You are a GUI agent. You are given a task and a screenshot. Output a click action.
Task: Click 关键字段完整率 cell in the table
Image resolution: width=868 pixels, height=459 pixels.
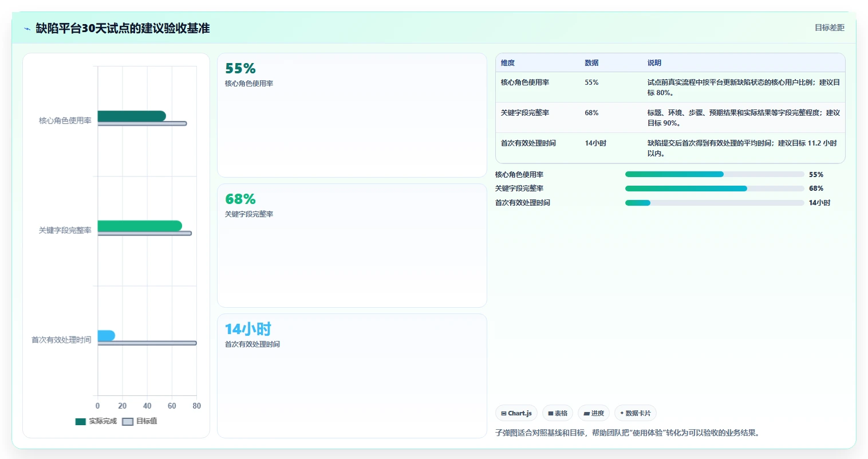(x=525, y=113)
